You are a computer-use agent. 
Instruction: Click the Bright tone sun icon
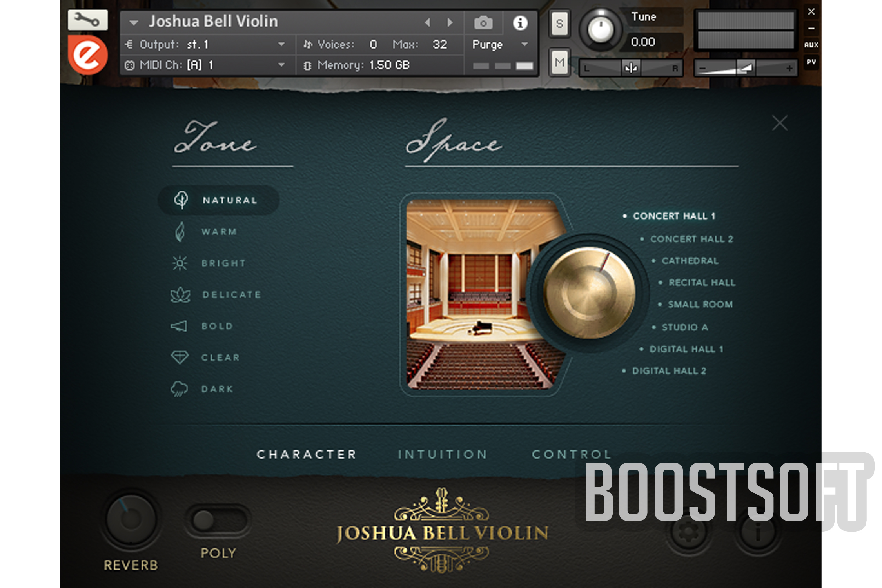click(180, 263)
